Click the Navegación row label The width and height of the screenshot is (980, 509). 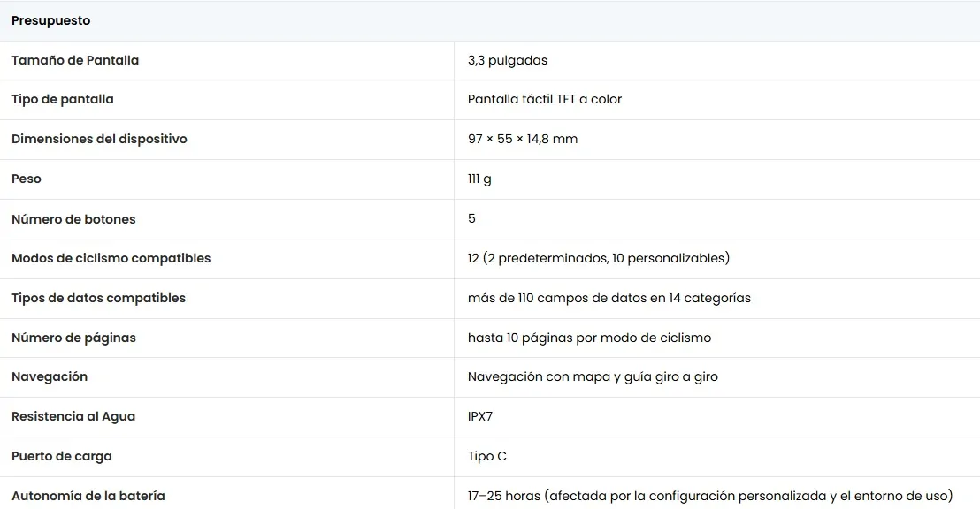[x=50, y=376]
